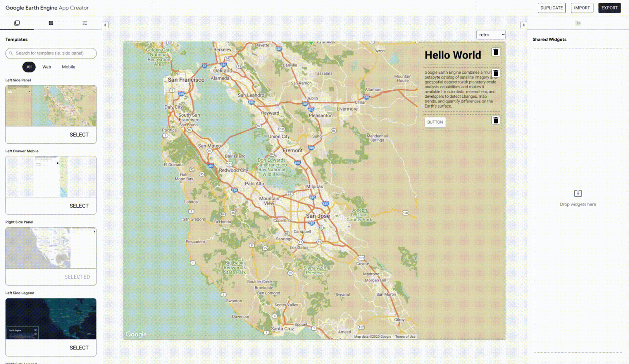The width and height of the screenshot is (629, 364).
Task: Select the Left Side Panel template
Action: [x=79, y=135]
